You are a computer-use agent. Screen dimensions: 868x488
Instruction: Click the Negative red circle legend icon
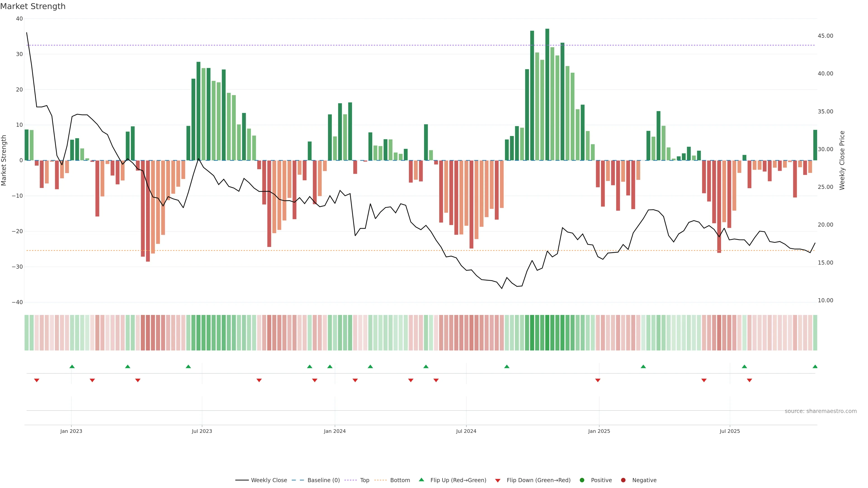click(623, 480)
